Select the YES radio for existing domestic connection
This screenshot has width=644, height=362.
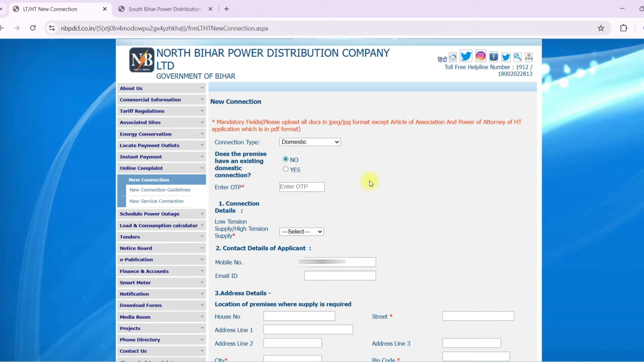[286, 169]
